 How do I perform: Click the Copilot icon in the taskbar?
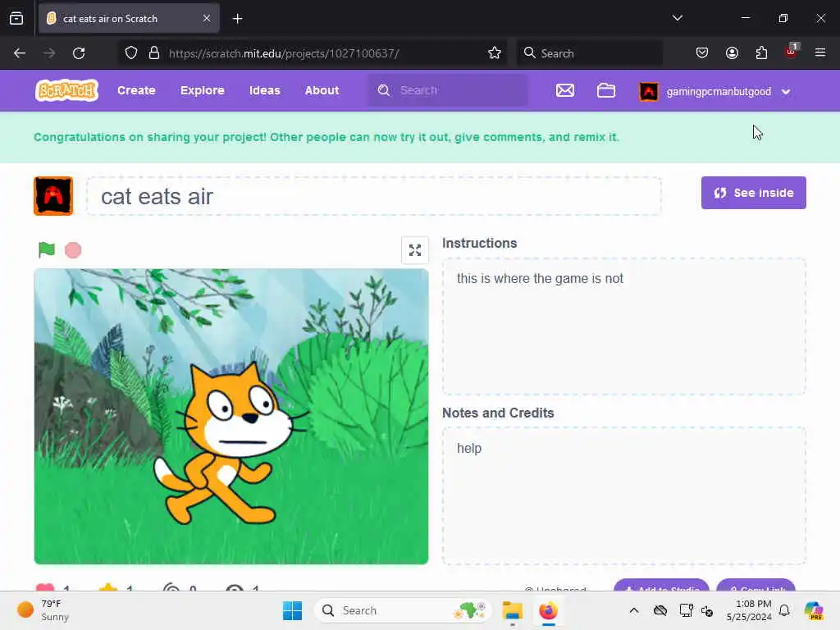point(813,610)
